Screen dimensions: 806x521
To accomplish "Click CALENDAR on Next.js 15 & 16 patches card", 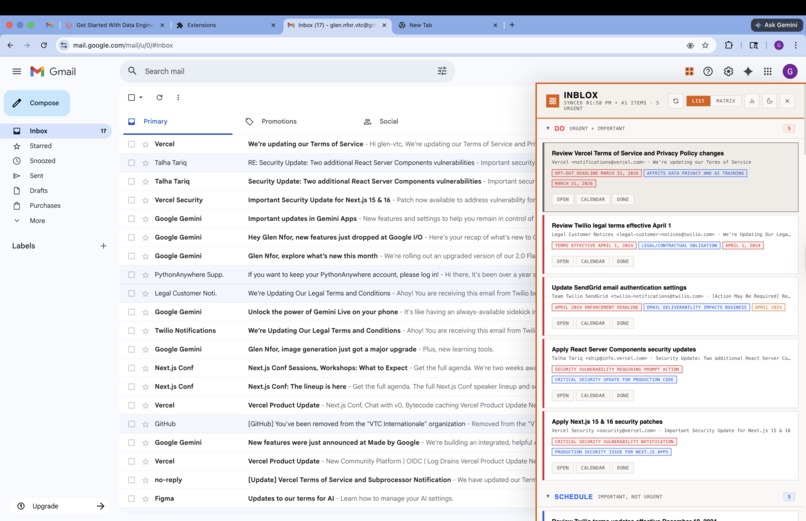I will [592, 468].
